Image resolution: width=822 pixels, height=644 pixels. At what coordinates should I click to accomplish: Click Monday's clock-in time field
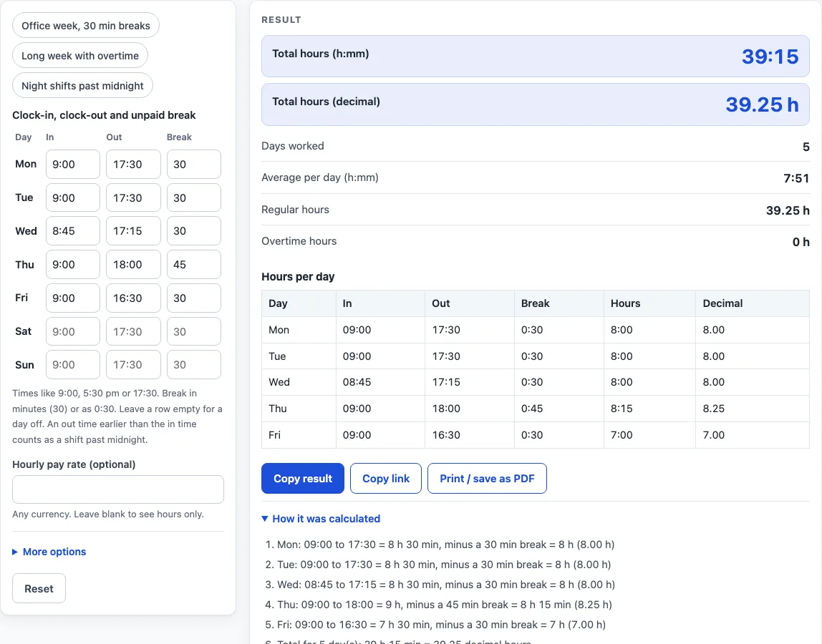coord(73,164)
